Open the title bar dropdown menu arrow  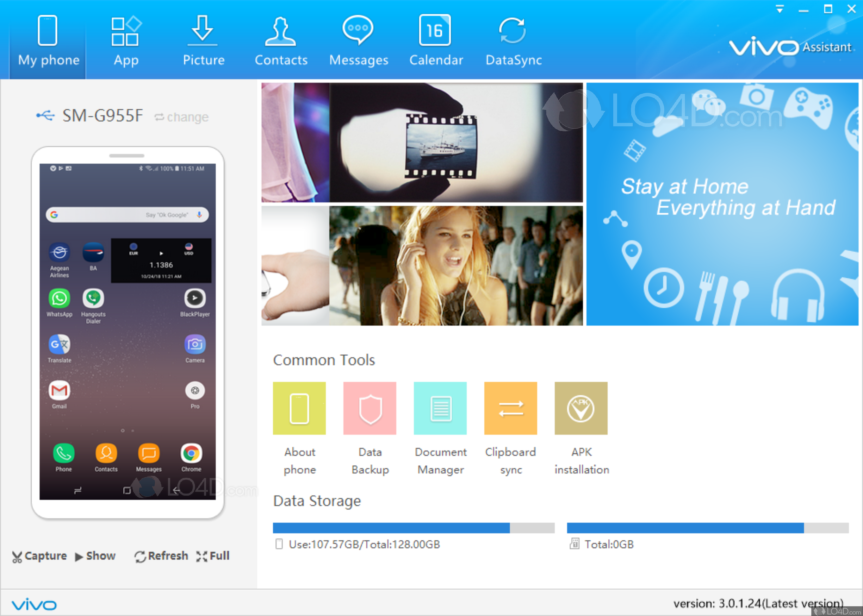click(x=780, y=9)
